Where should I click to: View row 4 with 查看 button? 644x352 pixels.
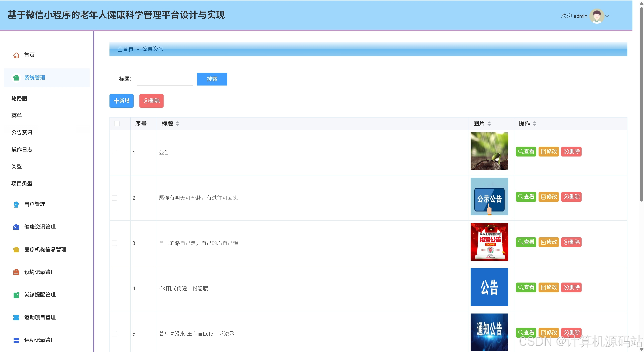(526, 287)
